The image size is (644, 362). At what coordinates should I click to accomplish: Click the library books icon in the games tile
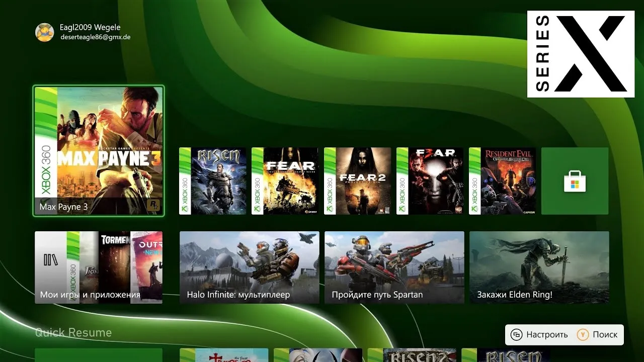51,260
